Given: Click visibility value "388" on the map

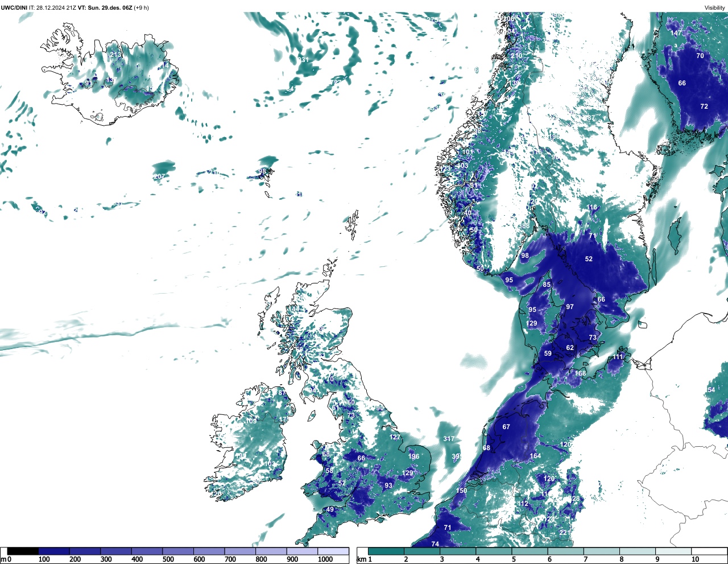Looking at the screenshot, I should (524, 226).
